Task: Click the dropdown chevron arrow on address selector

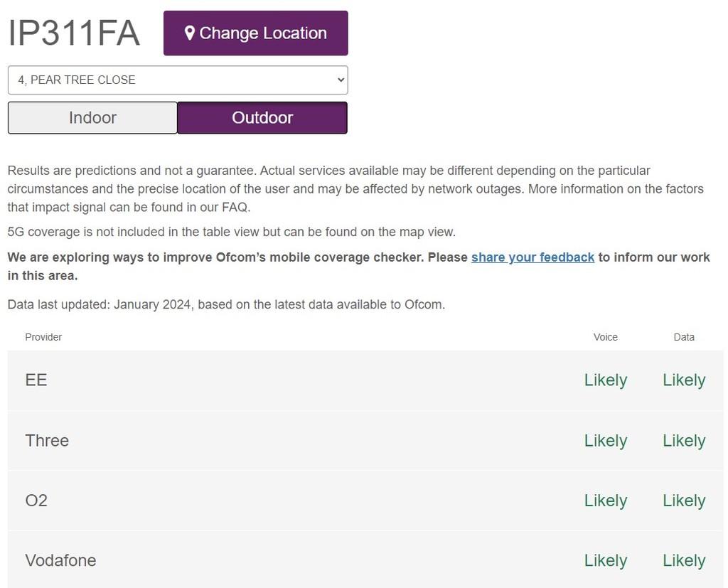Action: 341,80
